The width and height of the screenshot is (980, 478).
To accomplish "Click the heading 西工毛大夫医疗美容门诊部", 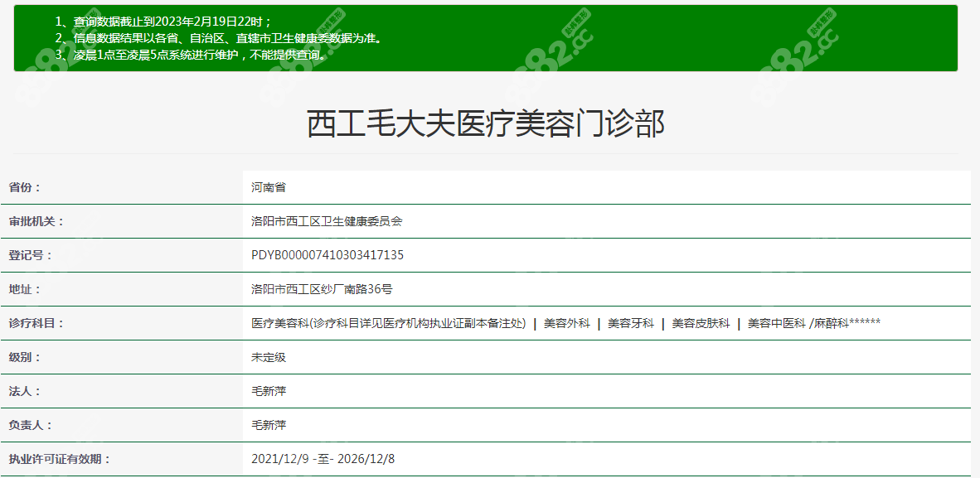I will pyautogui.click(x=485, y=123).
